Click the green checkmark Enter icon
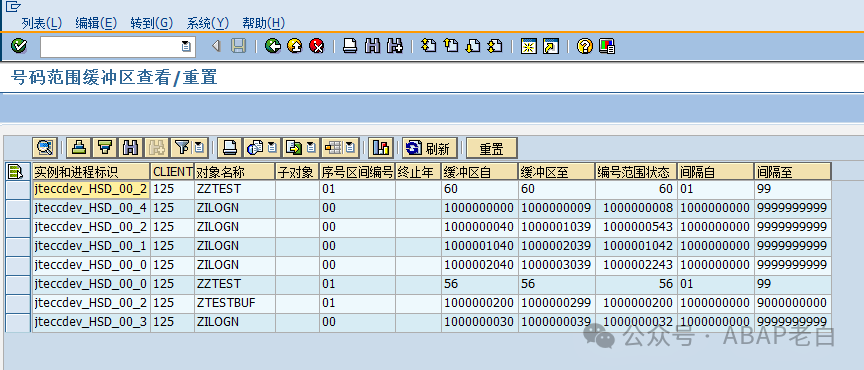This screenshot has height=370, width=864. tap(19, 46)
